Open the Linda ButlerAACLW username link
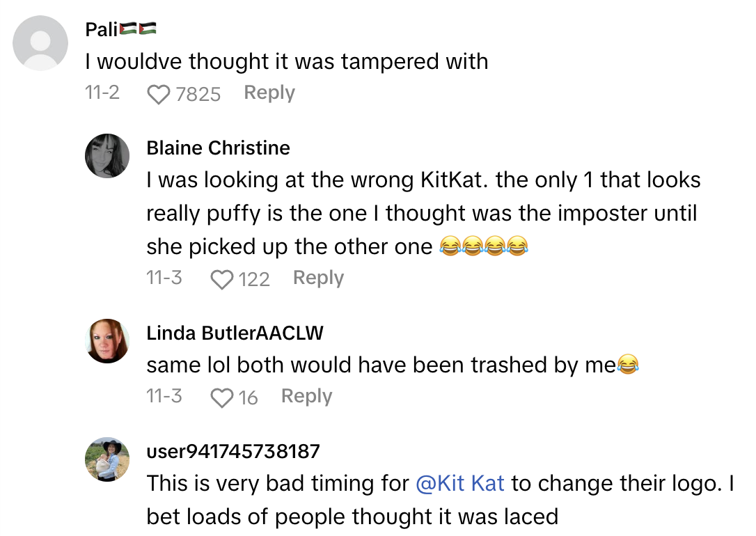The height and width of the screenshot is (536, 756). point(235,333)
